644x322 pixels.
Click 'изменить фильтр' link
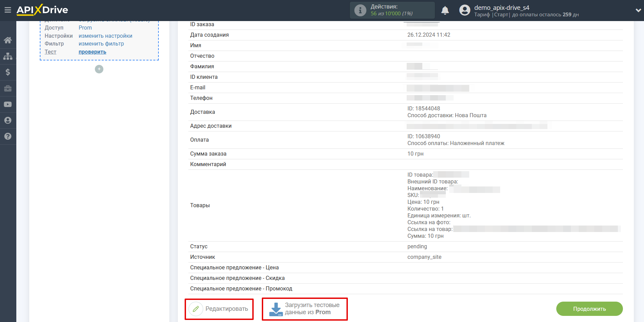tap(101, 43)
